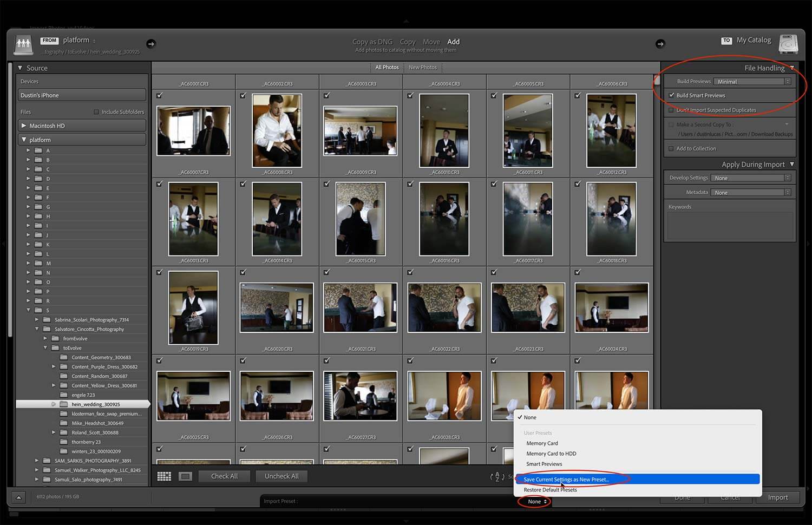This screenshot has height=525, width=812.
Task: Expand Content_Purple_Dress_300682 folder
Action: pos(54,367)
